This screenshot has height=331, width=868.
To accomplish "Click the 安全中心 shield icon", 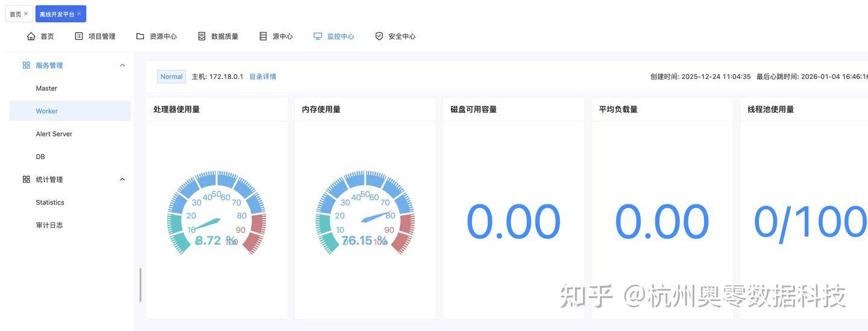I will (379, 36).
